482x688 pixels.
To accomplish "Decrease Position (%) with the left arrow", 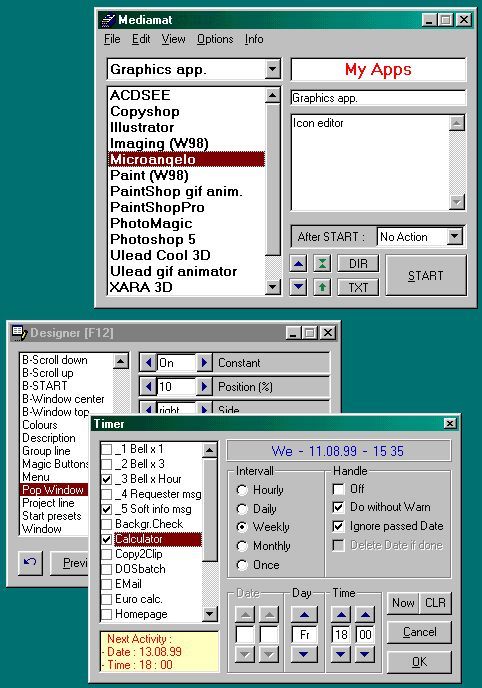I will [148, 387].
